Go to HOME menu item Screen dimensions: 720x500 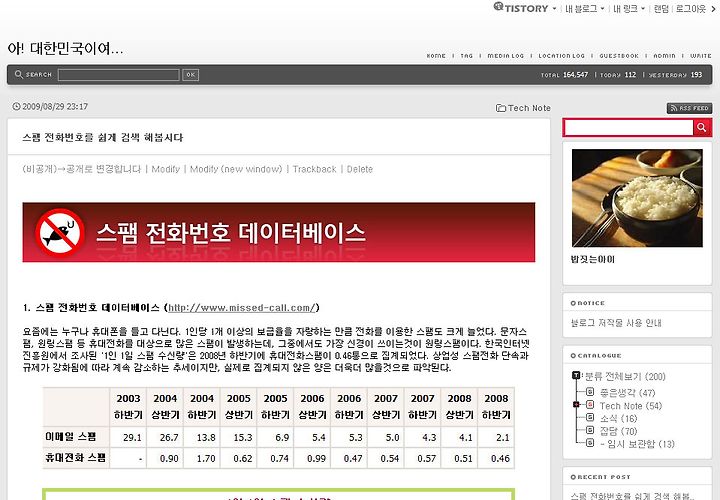[x=436, y=56]
